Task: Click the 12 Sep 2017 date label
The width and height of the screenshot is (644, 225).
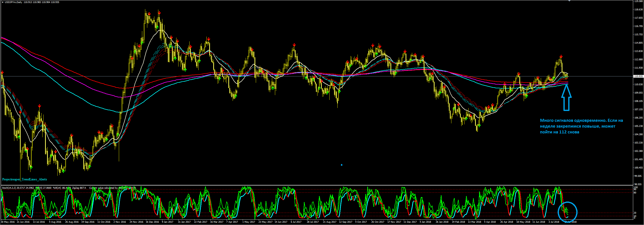Action: [x=346, y=222]
